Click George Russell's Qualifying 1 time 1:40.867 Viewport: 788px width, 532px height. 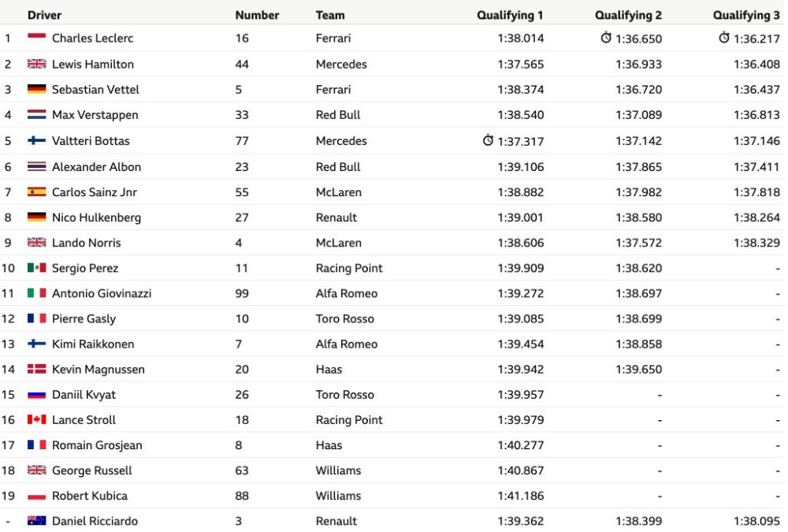click(x=521, y=471)
